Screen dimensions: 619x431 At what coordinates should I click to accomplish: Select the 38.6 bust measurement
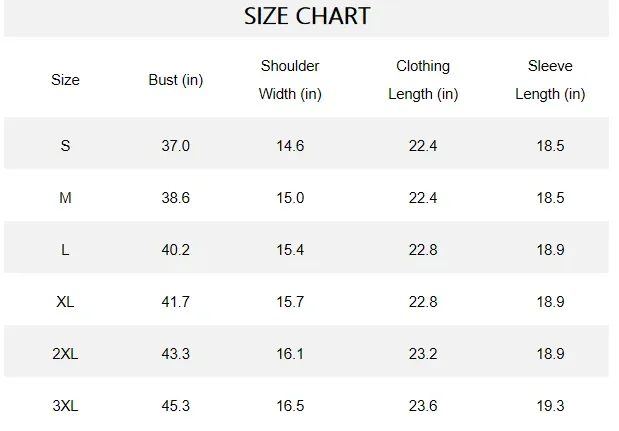pos(175,198)
